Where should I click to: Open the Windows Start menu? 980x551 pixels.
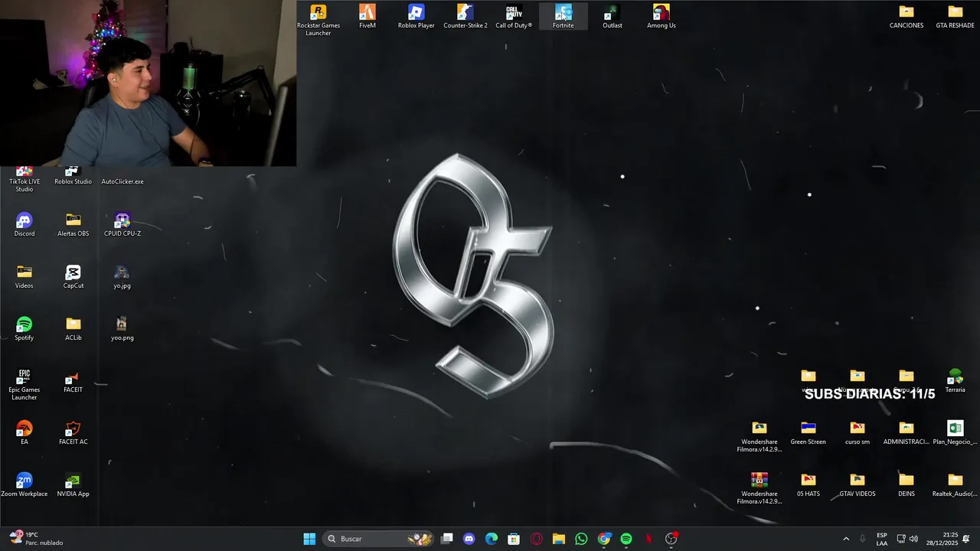309,539
